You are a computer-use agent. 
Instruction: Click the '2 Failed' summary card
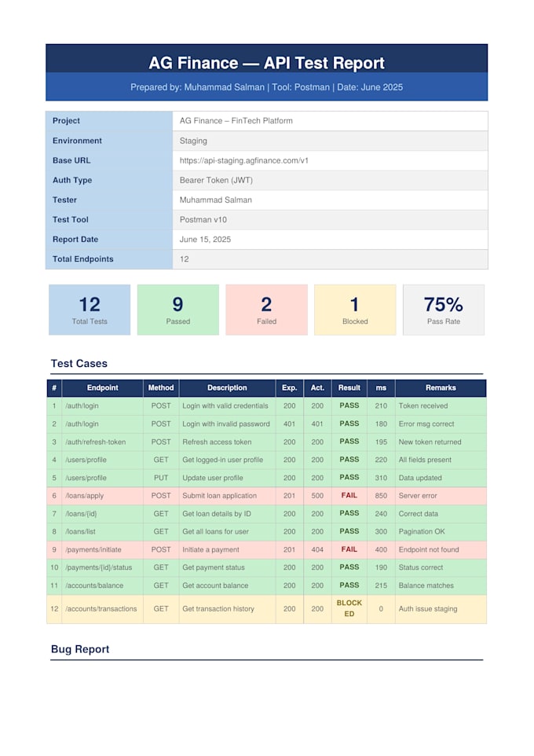(266, 310)
